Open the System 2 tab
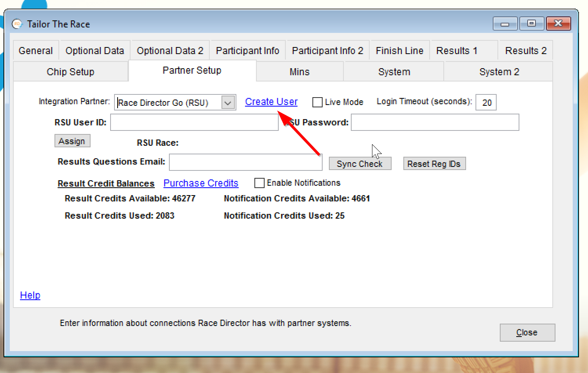Viewport: 588px width, 373px height. (x=499, y=72)
